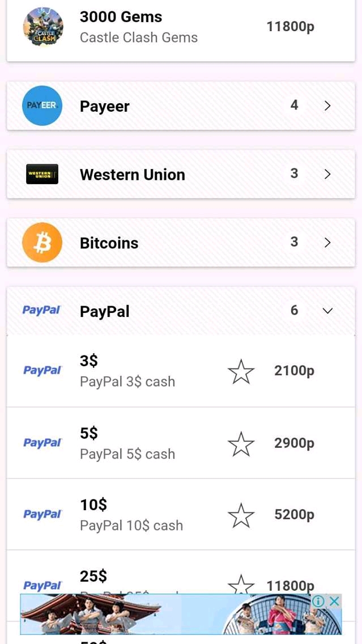Open the banner advertisement image

coord(170,615)
